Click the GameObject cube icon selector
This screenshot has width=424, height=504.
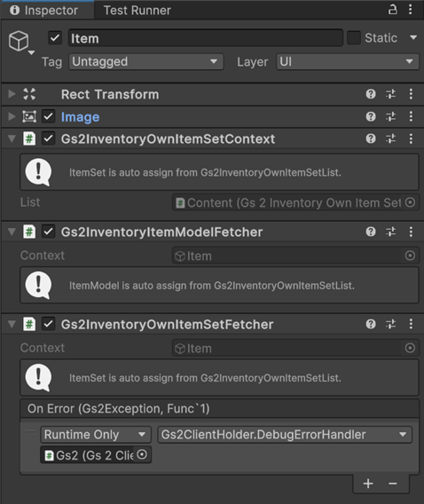pos(21,42)
